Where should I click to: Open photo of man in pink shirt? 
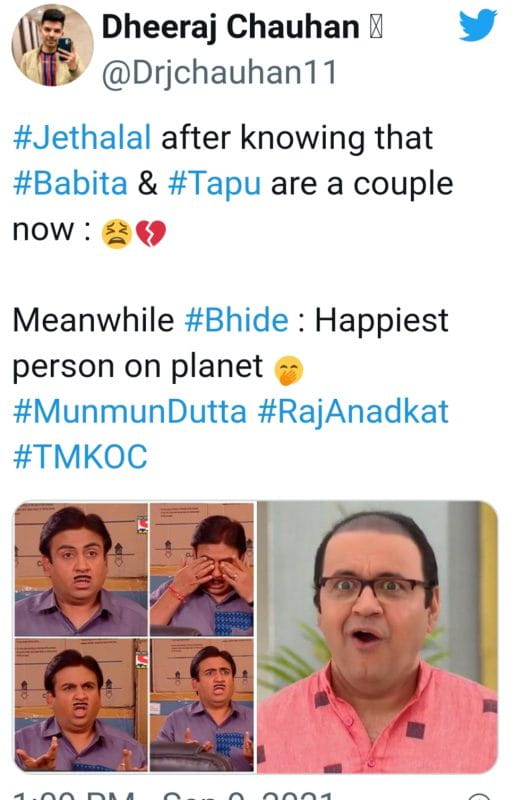click(x=377, y=637)
